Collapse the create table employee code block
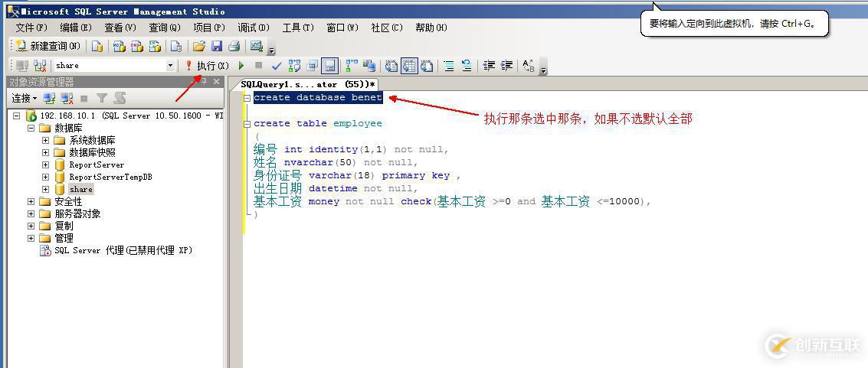The width and height of the screenshot is (868, 368). pyautogui.click(x=247, y=124)
